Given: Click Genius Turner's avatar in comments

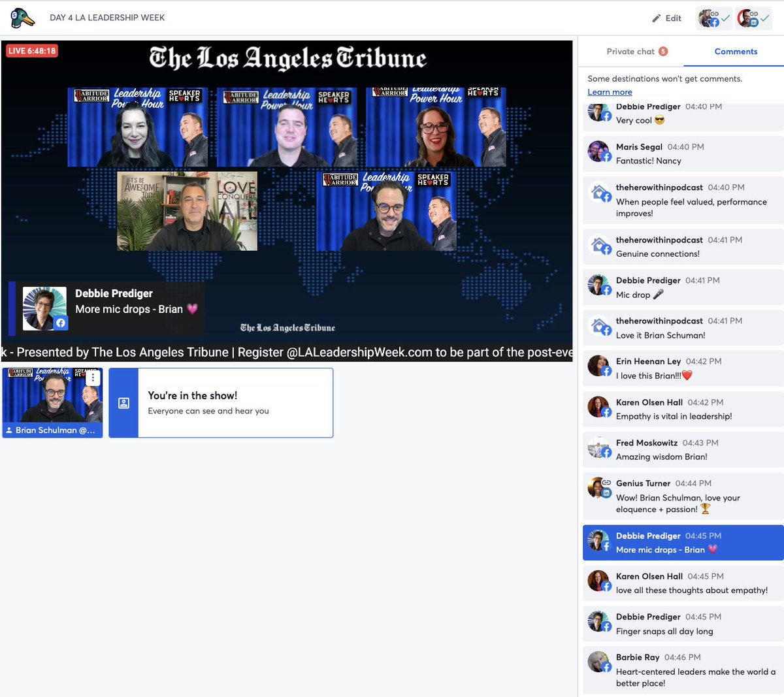Looking at the screenshot, I should 598,488.
